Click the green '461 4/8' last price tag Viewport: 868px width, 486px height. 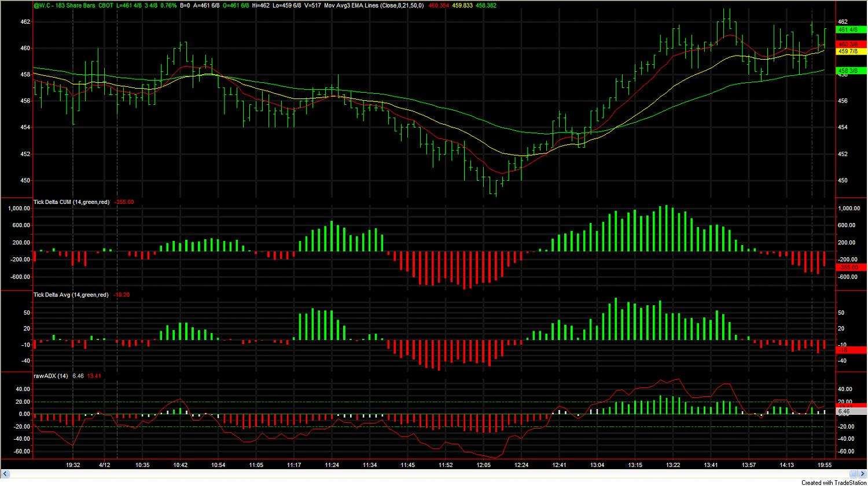coord(851,29)
